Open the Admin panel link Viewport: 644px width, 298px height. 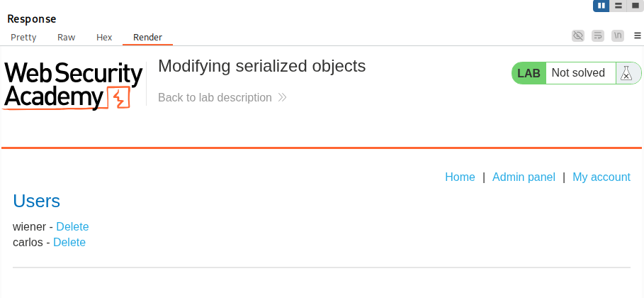[524, 177]
